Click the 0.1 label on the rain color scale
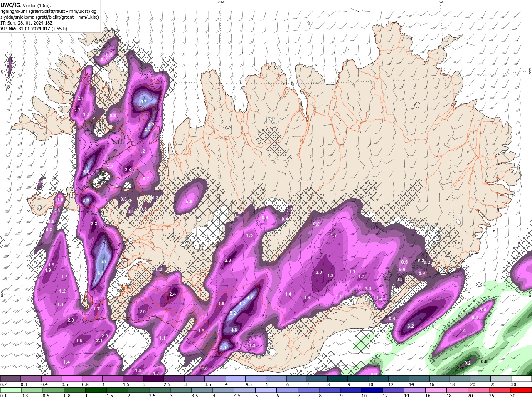532x399 pixels. [3, 396]
